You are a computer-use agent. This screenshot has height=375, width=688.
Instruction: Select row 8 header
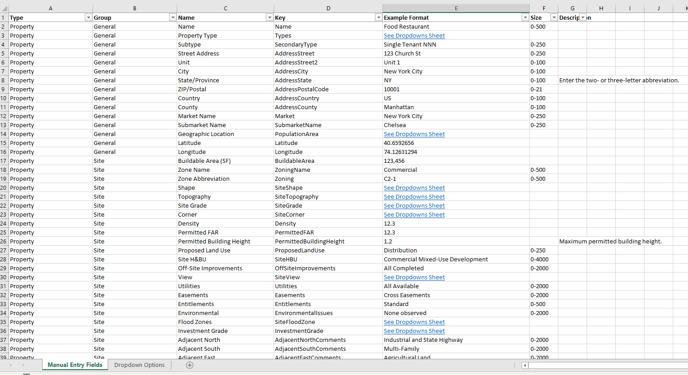(4, 80)
